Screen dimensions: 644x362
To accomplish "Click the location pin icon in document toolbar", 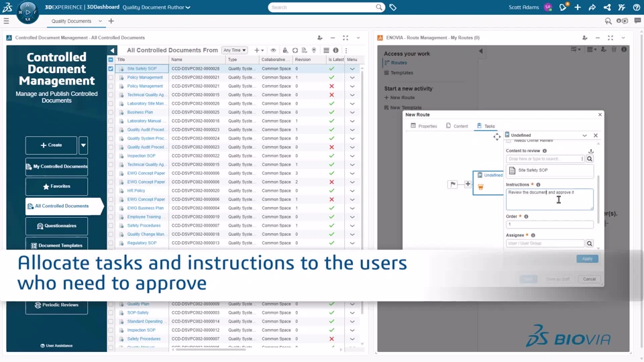I will pyautogui.click(x=314, y=50).
